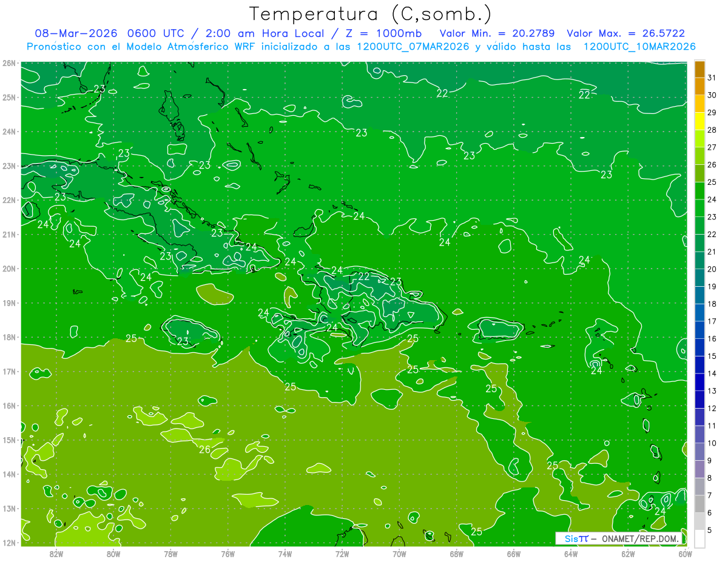The image size is (728, 562).
Task: Click the "64W" longitude axis label
Action: (571, 554)
